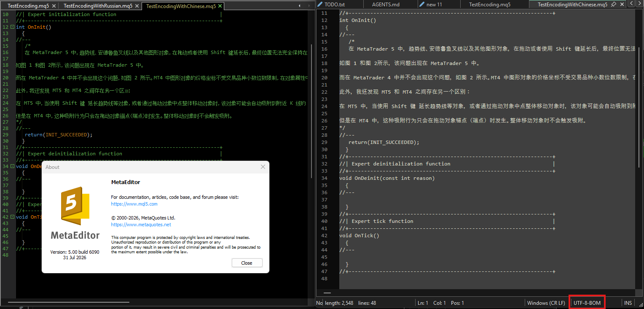Screen dimensions: 644x309
Task: Switch to the TestEncoding.mq5 tab in MetaEditor
Action: tap(28, 6)
